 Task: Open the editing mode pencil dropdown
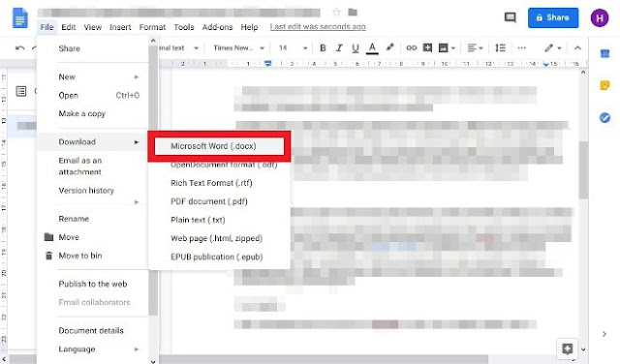(553, 48)
